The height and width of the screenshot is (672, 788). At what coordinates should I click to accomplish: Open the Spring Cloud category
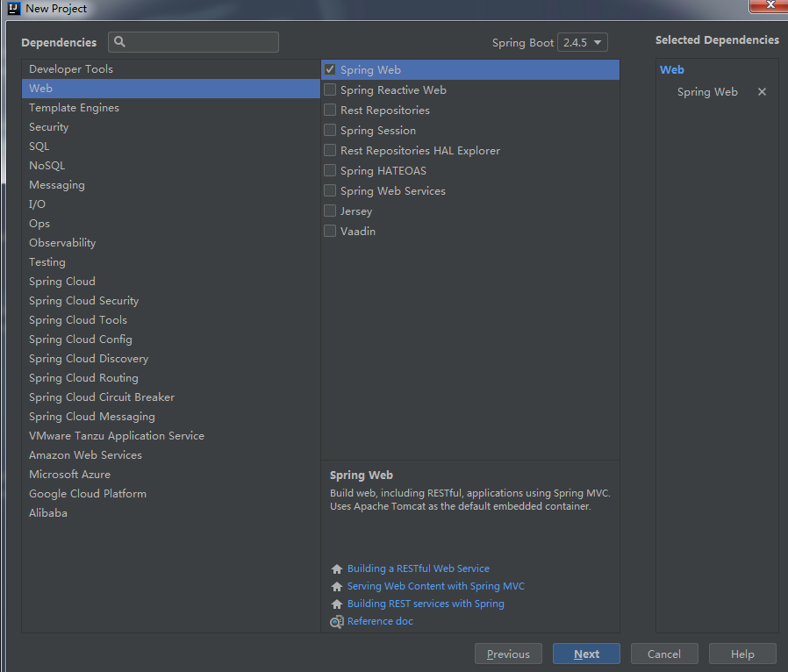[171, 282]
